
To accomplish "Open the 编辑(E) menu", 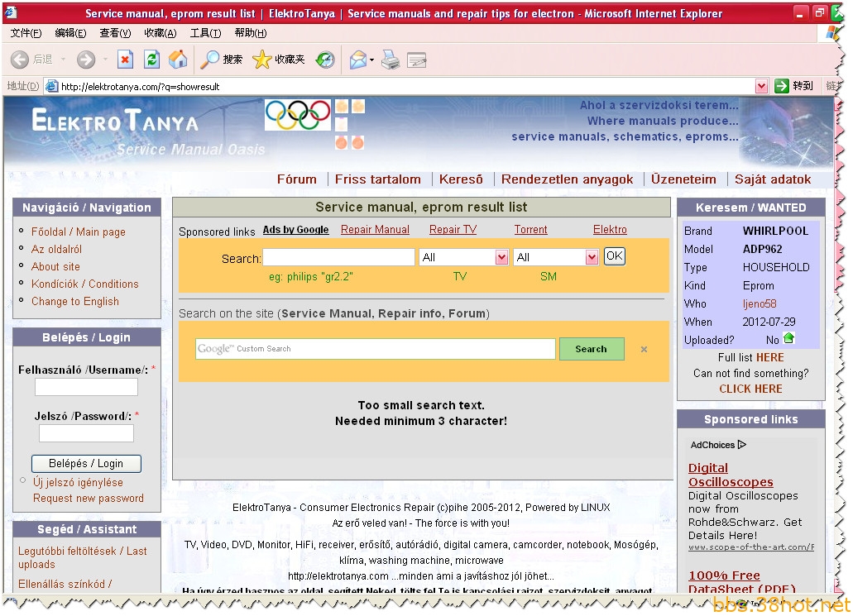I will point(70,33).
